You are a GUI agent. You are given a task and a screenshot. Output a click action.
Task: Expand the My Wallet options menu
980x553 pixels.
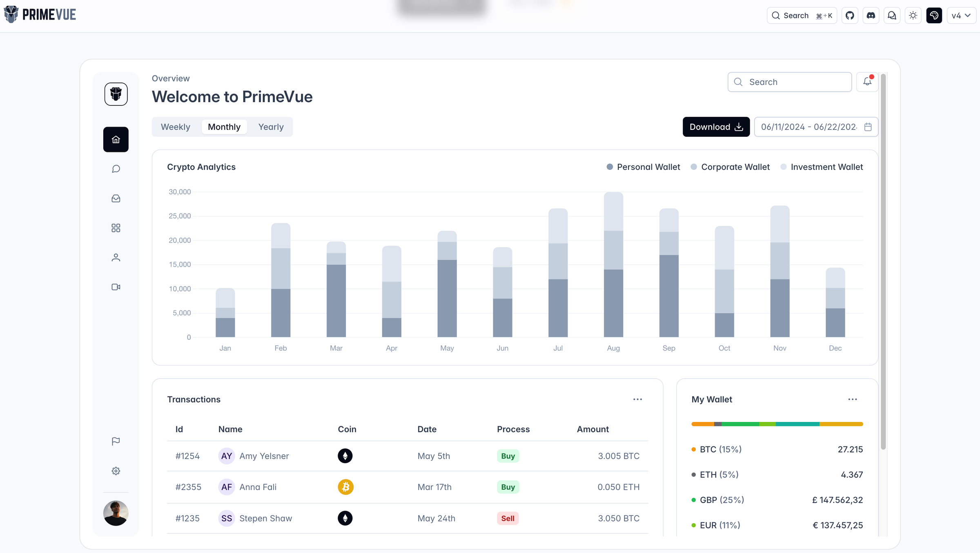pyautogui.click(x=852, y=399)
